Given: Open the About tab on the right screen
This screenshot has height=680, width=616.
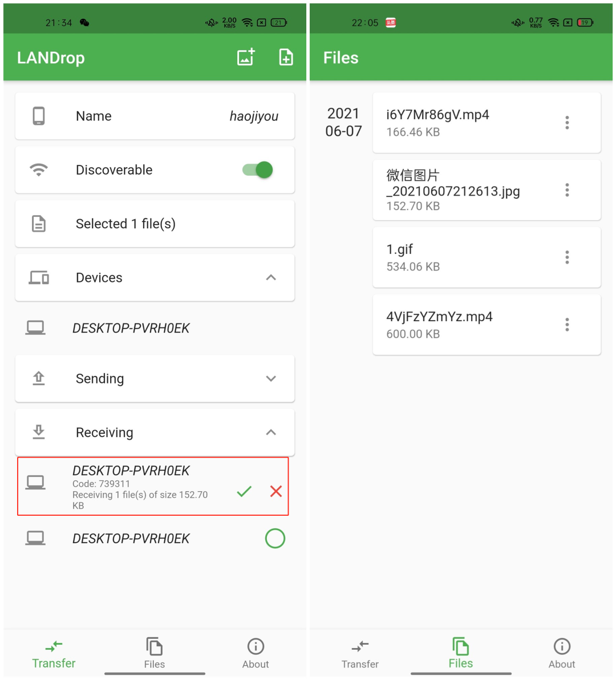Looking at the screenshot, I should click(562, 653).
